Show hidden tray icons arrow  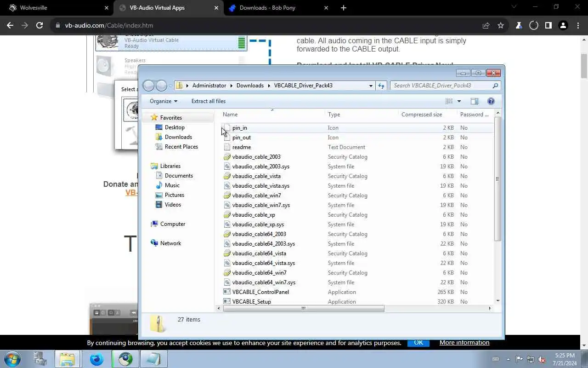pyautogui.click(x=508, y=359)
